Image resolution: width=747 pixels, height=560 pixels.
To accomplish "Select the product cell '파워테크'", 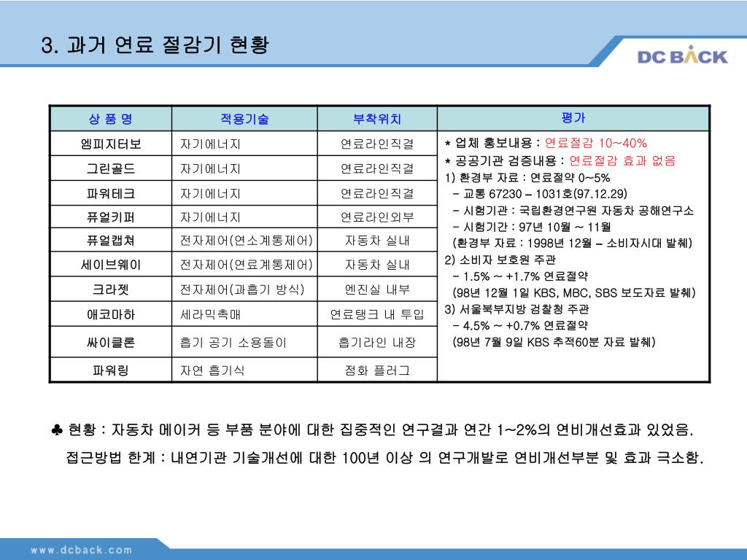I will (111, 193).
